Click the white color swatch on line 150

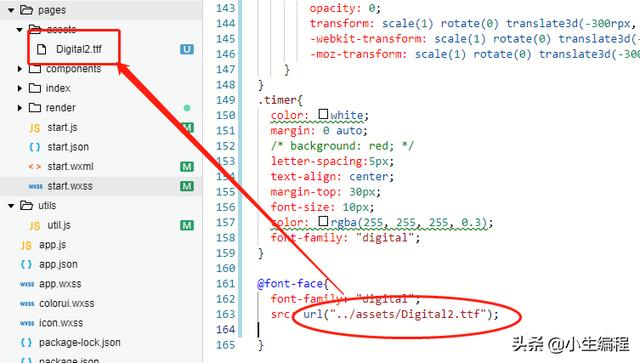click(x=323, y=114)
